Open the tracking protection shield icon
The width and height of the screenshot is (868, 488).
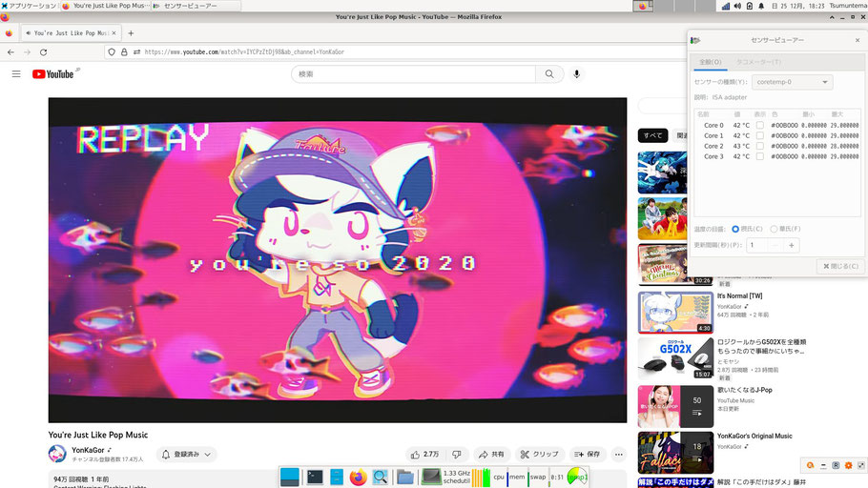click(112, 52)
